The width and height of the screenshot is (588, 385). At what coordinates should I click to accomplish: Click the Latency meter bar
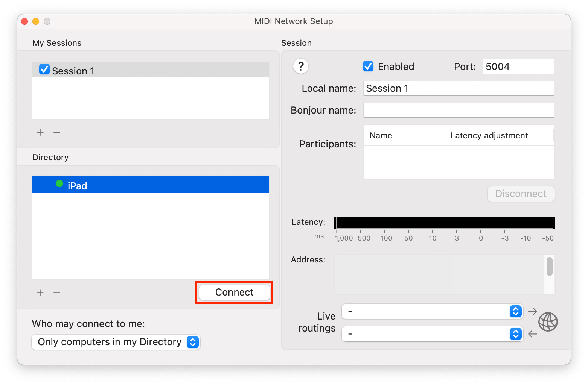(444, 223)
